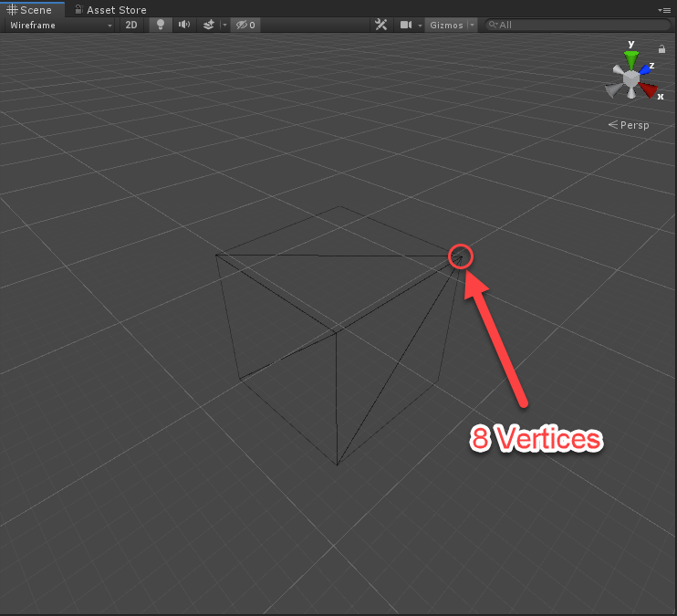Toggle scene audio speaker button
Image resolution: width=677 pixels, height=616 pixels.
(184, 25)
